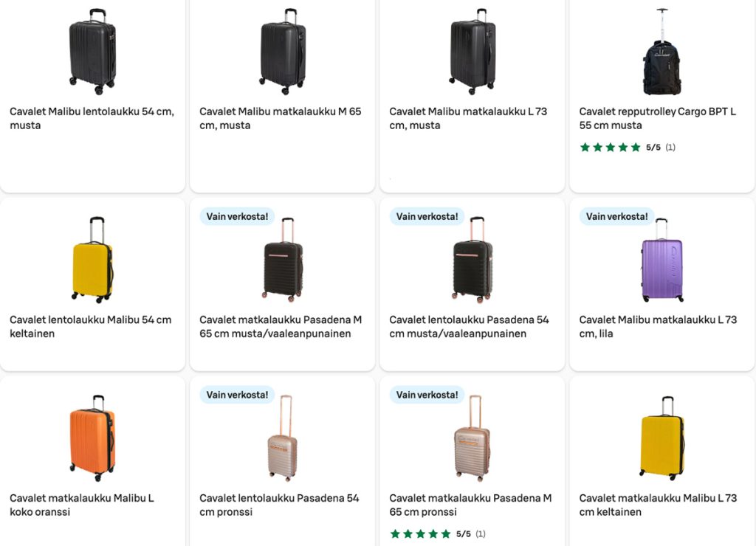Click 'Cavalet matkalaukku Pasadena M 65 cm pronssi' title
This screenshot has height=546, width=756.
[x=470, y=505]
